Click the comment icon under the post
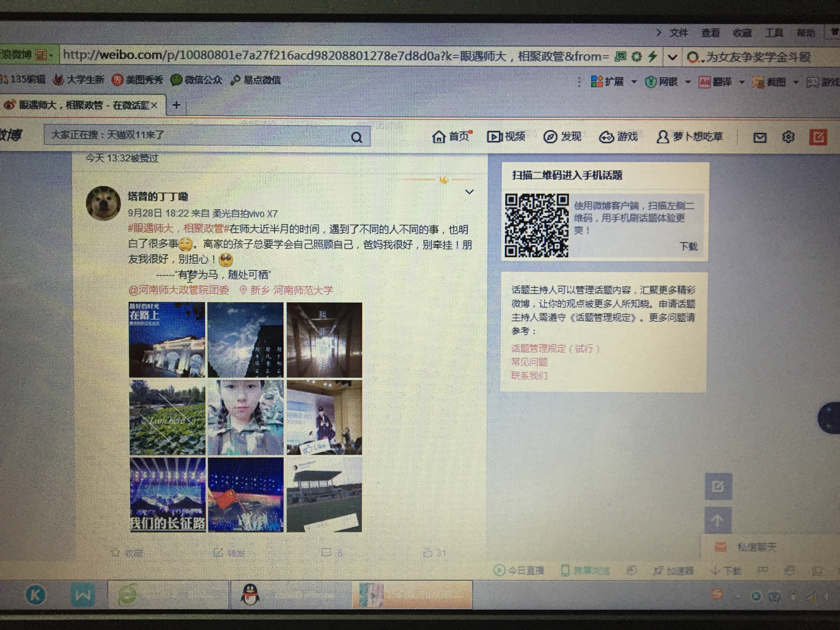 [x=326, y=553]
